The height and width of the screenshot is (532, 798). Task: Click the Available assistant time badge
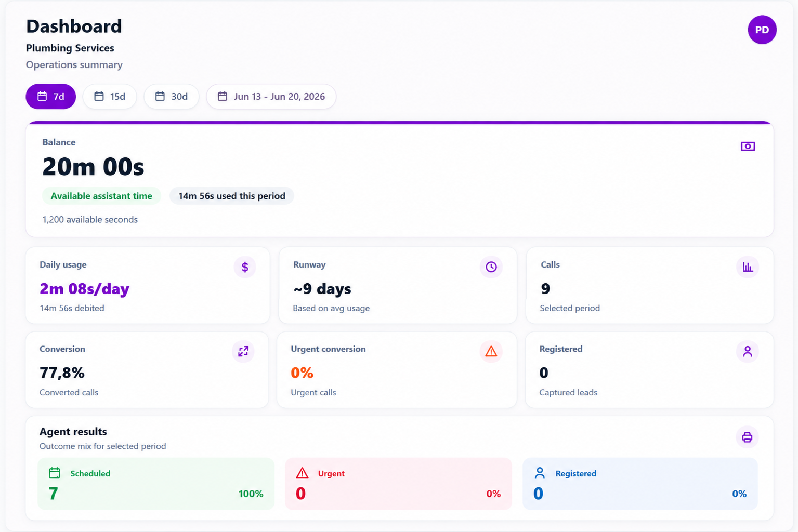click(101, 196)
